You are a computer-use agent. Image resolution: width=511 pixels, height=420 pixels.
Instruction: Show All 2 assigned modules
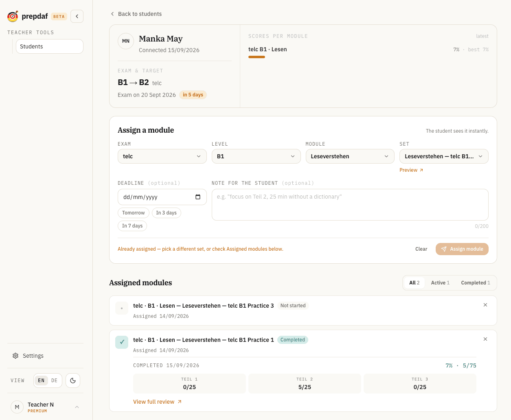coord(414,283)
